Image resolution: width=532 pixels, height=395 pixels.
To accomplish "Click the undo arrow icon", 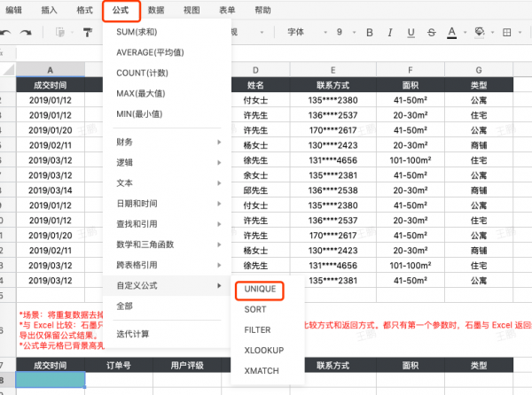I will pos(4,33).
